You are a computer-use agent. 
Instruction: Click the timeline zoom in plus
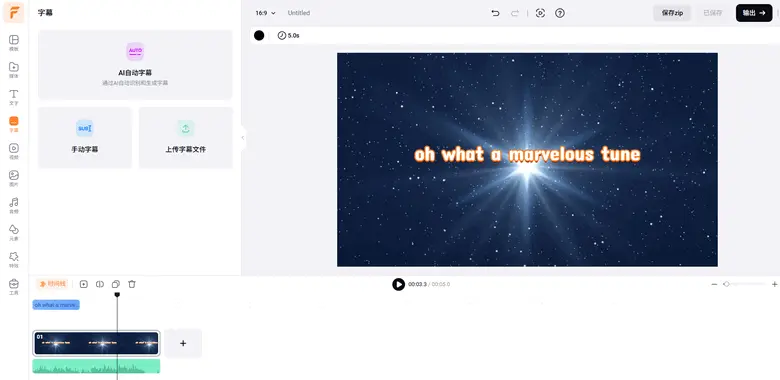point(775,284)
